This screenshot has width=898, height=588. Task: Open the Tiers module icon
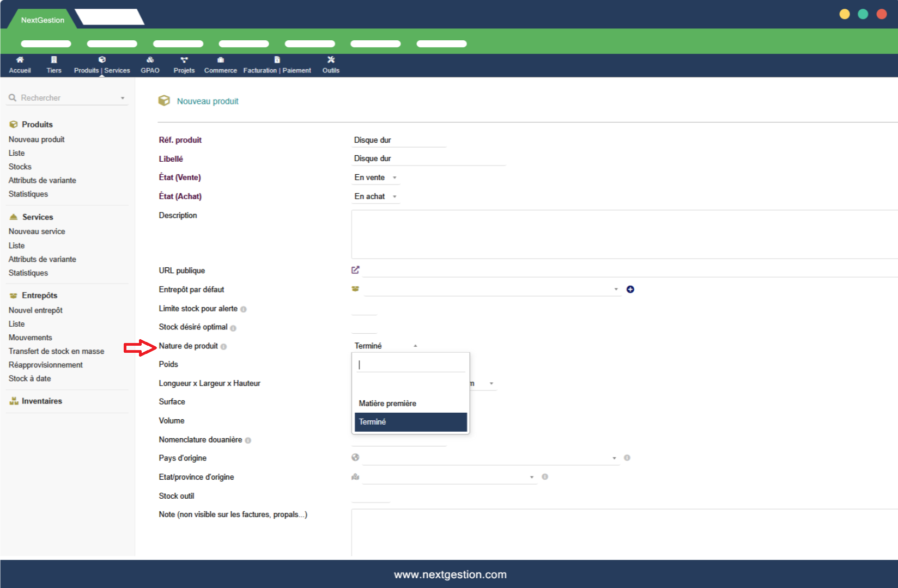54,60
